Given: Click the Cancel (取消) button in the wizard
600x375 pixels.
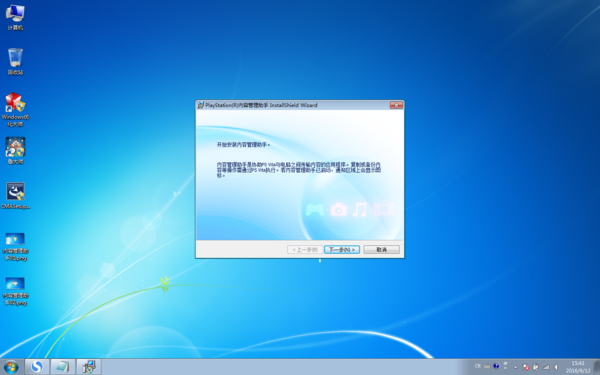Looking at the screenshot, I should pyautogui.click(x=382, y=249).
